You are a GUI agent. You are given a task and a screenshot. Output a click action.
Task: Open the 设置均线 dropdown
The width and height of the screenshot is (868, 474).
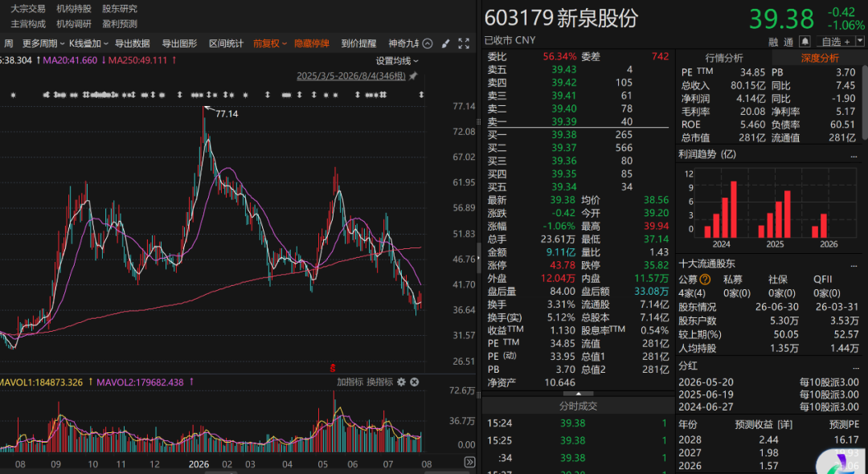click(398, 61)
